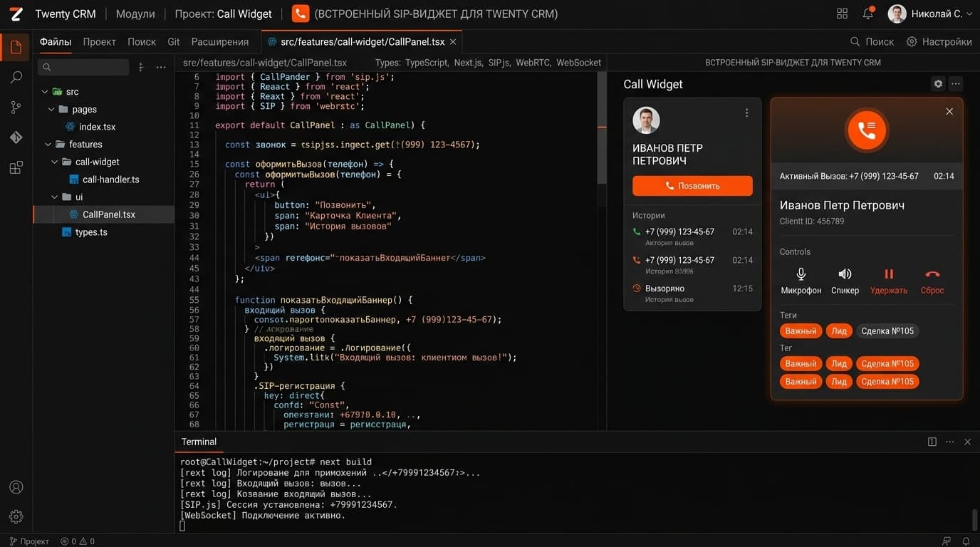980x547 pixels.
Task: Collapse the src folder in the file tree
Action: pyautogui.click(x=46, y=92)
